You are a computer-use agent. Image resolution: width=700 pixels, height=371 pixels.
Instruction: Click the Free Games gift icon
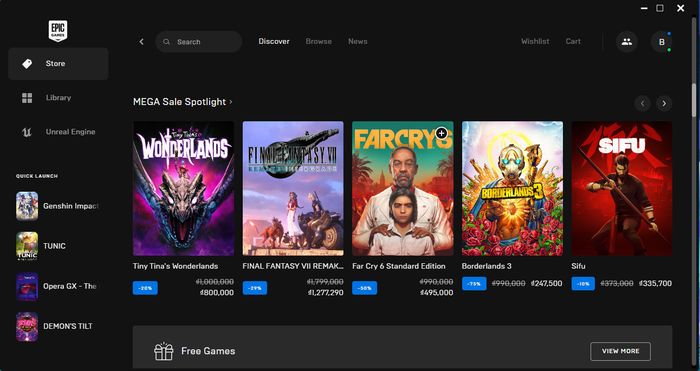pos(163,351)
